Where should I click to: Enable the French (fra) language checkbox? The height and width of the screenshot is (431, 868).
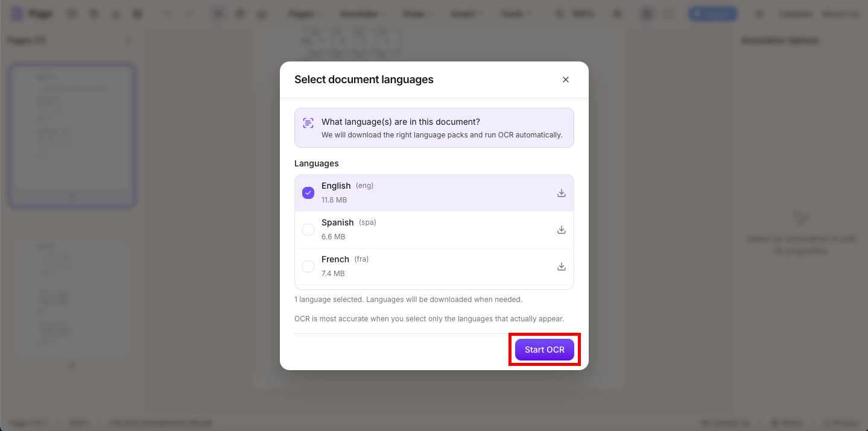[308, 266]
